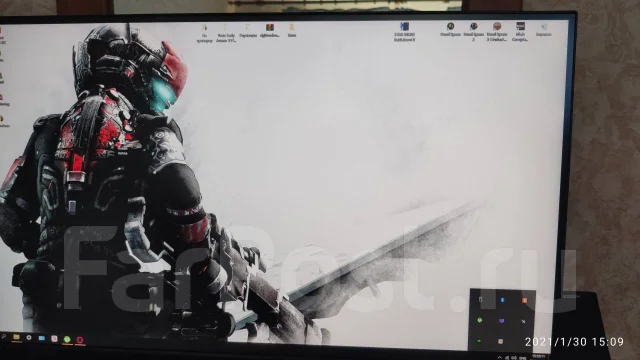Open Settings gear on the taskbar
Screen dimensions: 640x360
point(29,338)
